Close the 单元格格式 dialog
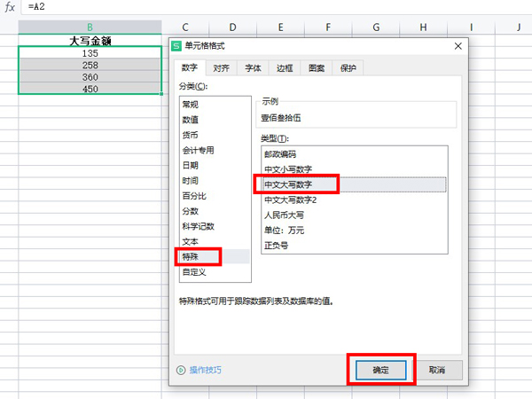 (458, 46)
